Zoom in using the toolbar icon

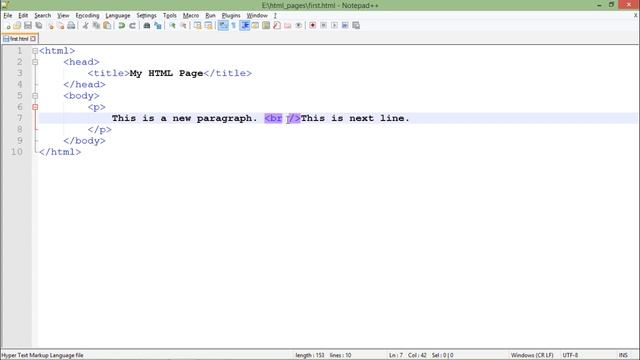coord(172,26)
